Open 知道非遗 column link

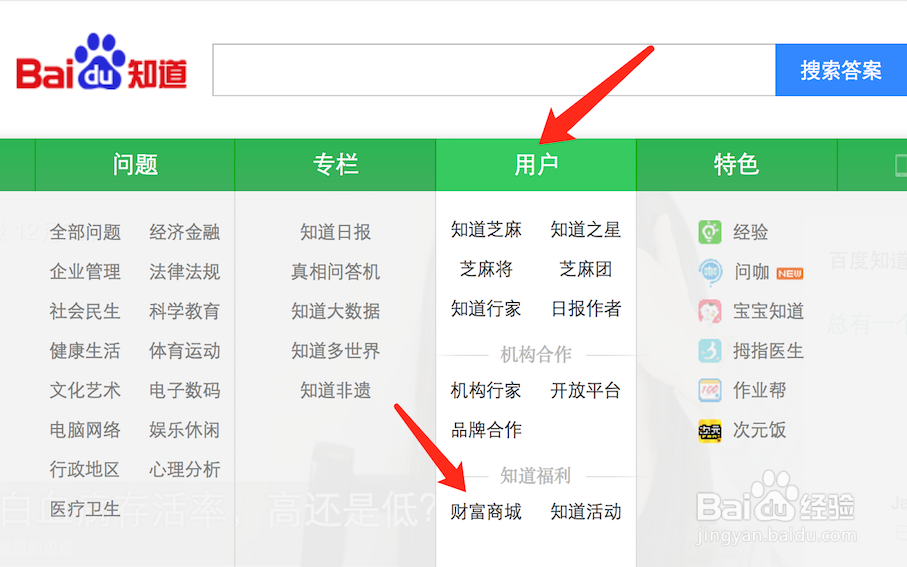tap(335, 390)
